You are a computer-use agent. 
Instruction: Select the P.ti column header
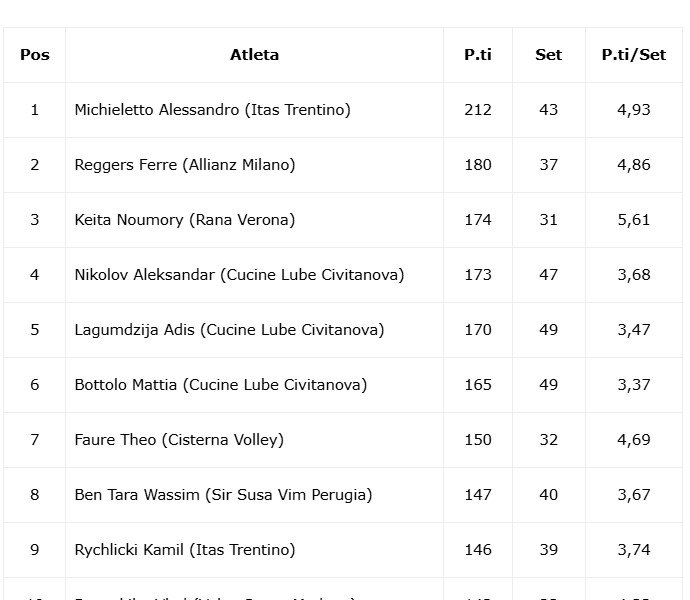tap(478, 55)
